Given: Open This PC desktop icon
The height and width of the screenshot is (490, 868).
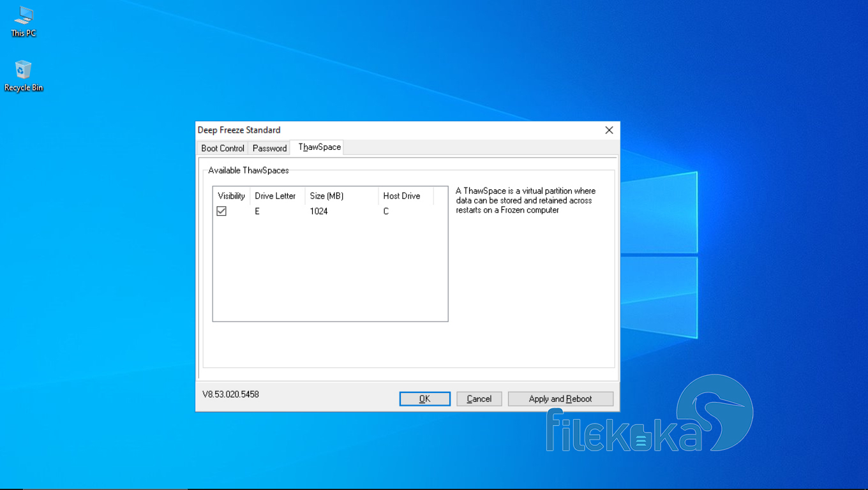Looking at the screenshot, I should coord(24,21).
